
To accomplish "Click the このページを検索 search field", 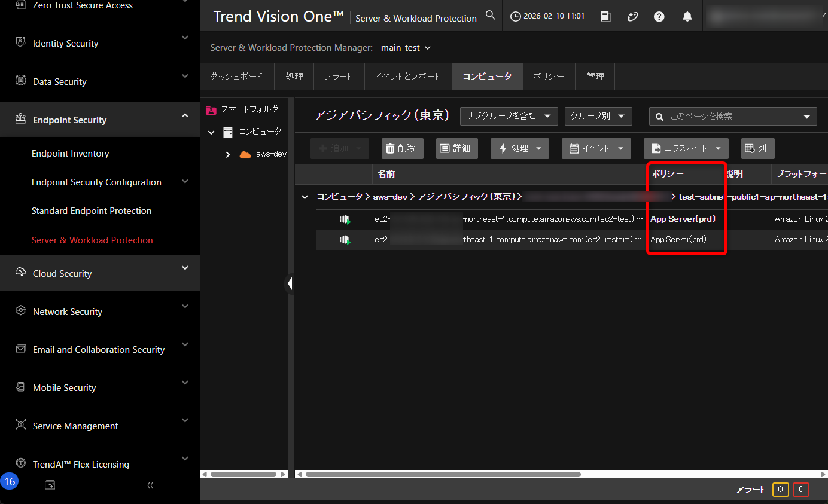I will click(733, 117).
